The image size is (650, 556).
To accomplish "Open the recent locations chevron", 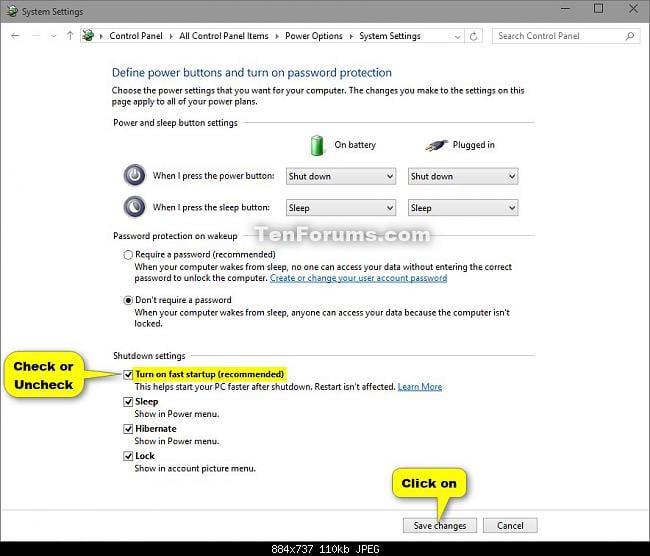I will 53,36.
